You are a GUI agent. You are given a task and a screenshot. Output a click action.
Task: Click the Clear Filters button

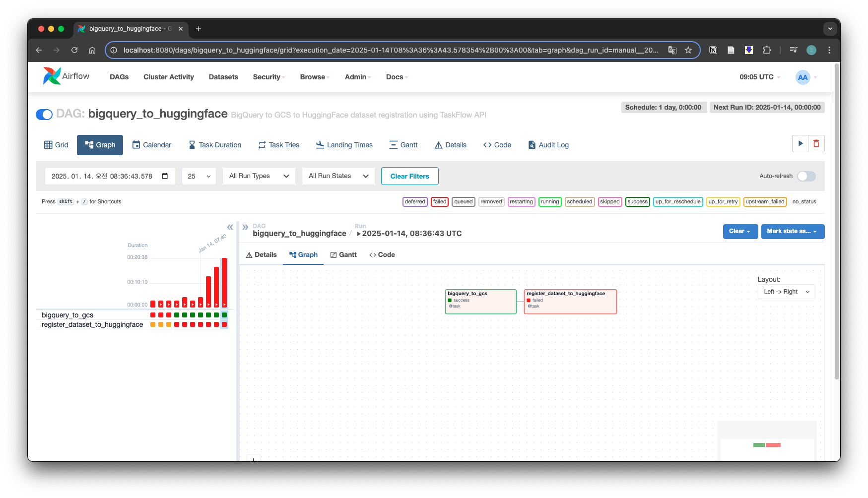tap(410, 176)
